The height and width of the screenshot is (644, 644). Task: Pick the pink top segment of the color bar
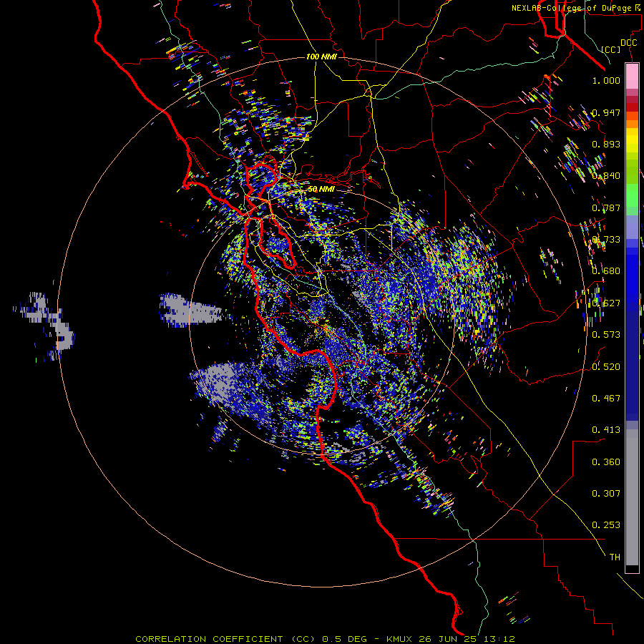point(632,76)
